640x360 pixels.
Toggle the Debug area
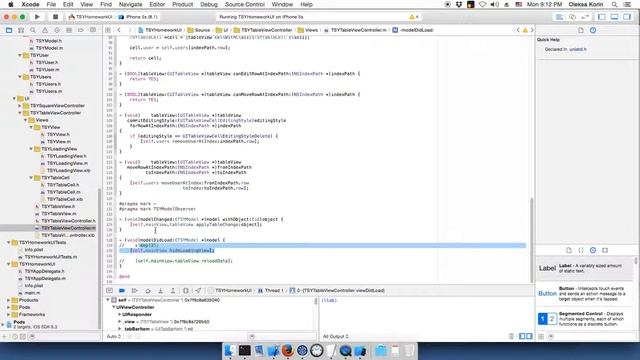[614, 17]
